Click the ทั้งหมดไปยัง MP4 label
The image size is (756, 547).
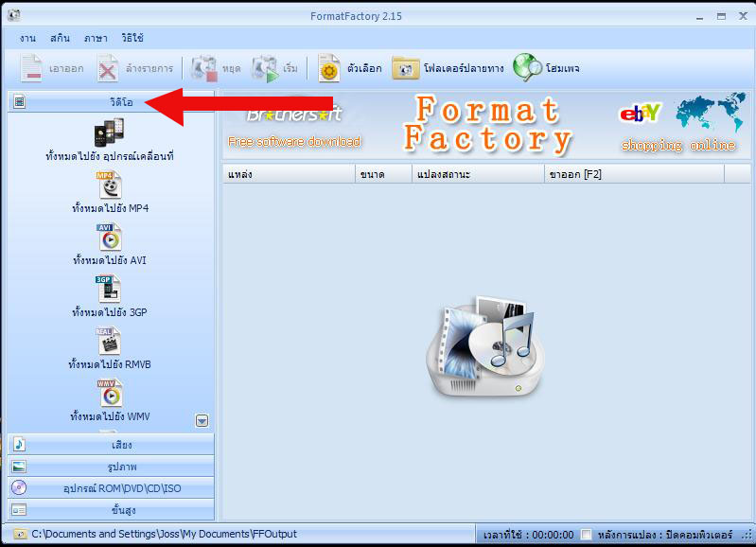[111, 208]
